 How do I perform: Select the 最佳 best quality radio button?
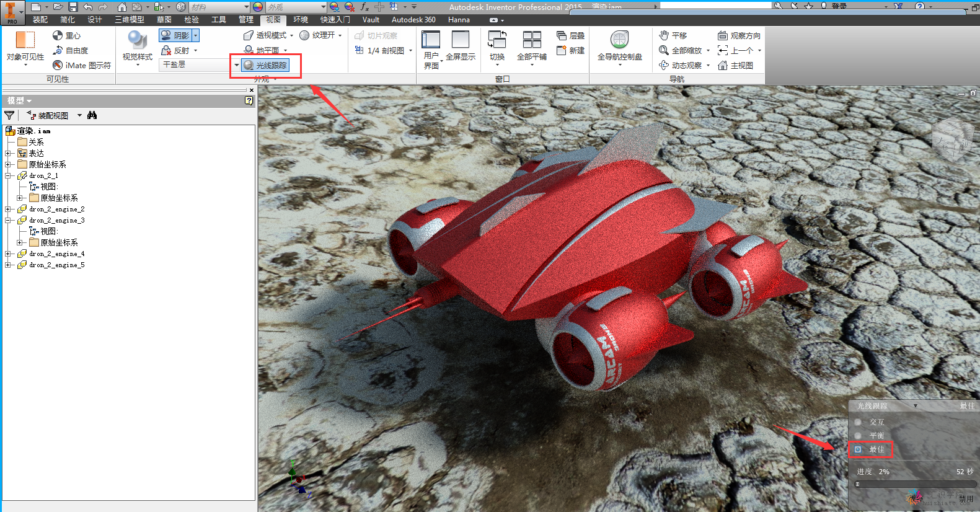[859, 449]
